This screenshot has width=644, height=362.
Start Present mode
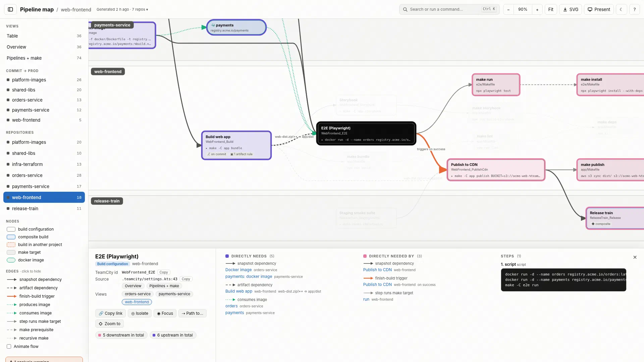[599, 9]
